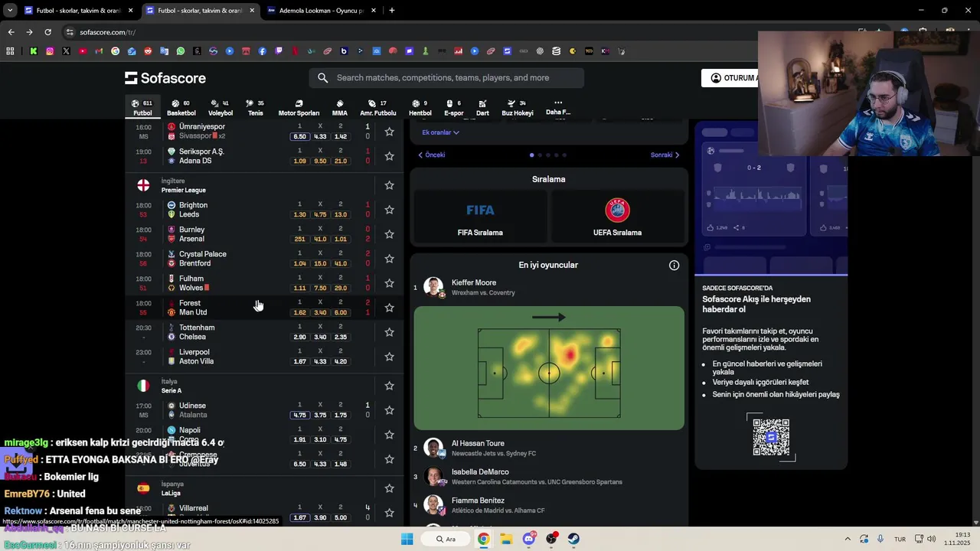Open the En iyi oyuncular info icon
Screen dimensions: 980x551
point(674,266)
